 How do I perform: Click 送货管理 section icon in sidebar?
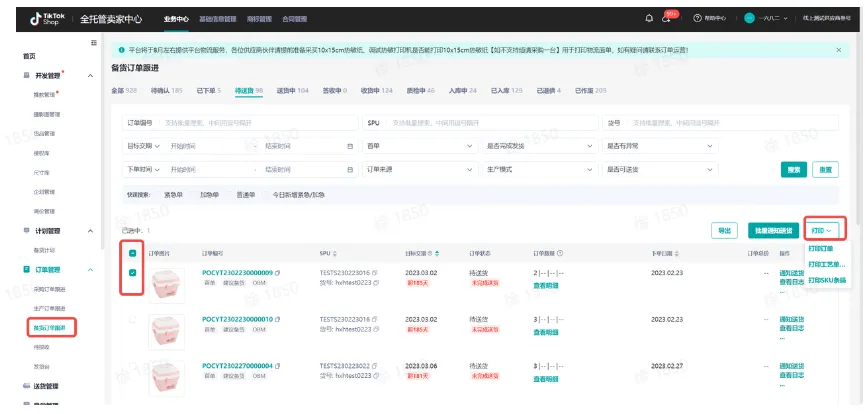pos(26,386)
